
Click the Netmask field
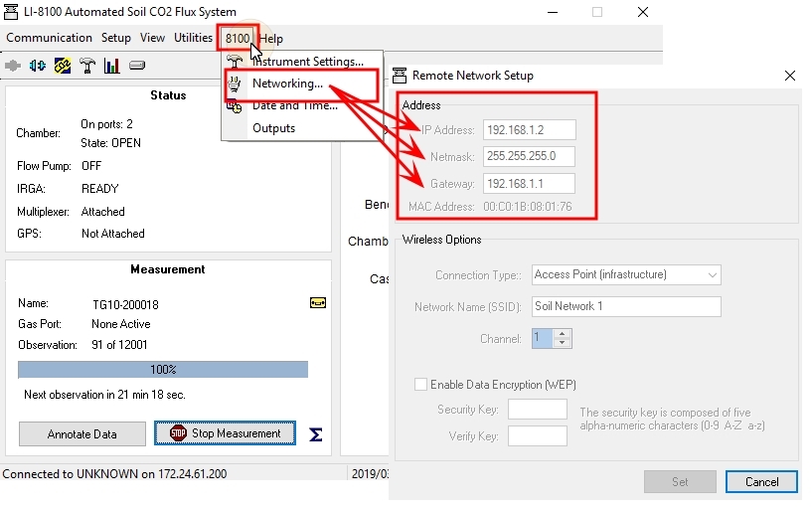point(529,156)
